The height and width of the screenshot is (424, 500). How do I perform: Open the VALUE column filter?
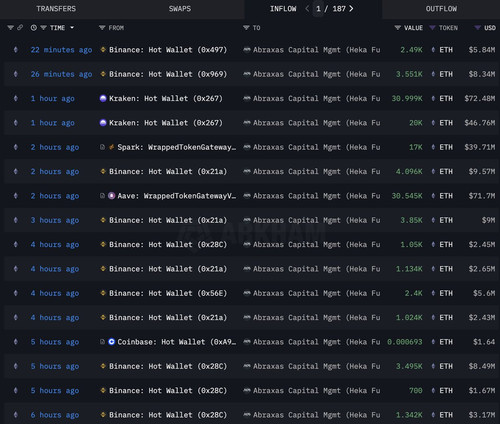click(x=397, y=28)
